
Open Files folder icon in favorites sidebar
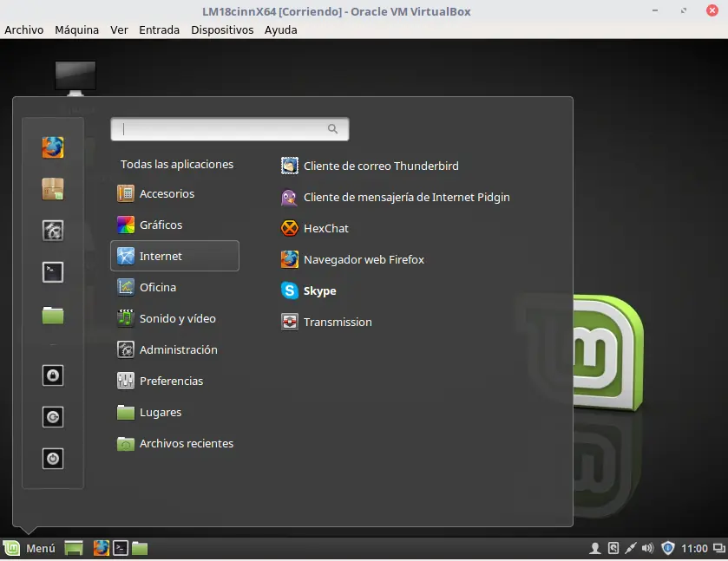53,315
